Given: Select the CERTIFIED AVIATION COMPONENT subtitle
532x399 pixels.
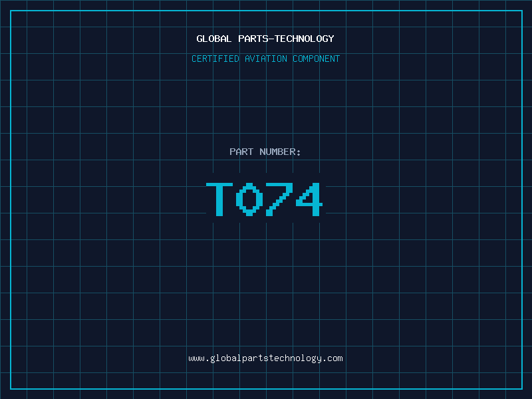Looking at the screenshot, I should click(265, 59).
